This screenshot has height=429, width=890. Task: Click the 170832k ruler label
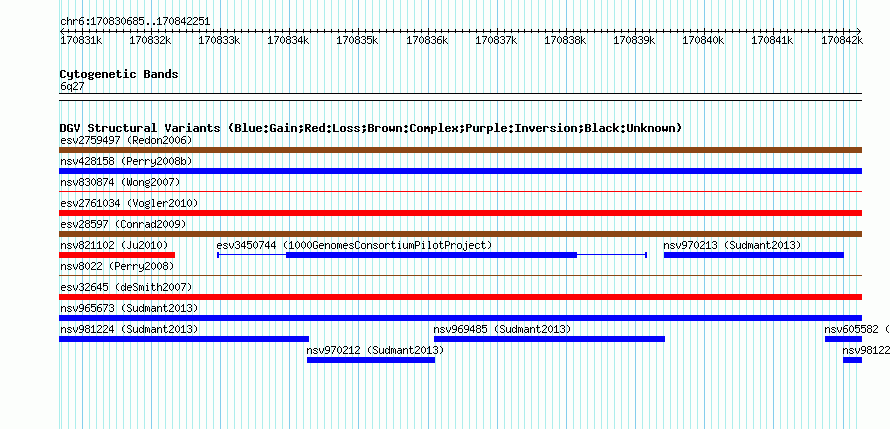[x=150, y=40]
